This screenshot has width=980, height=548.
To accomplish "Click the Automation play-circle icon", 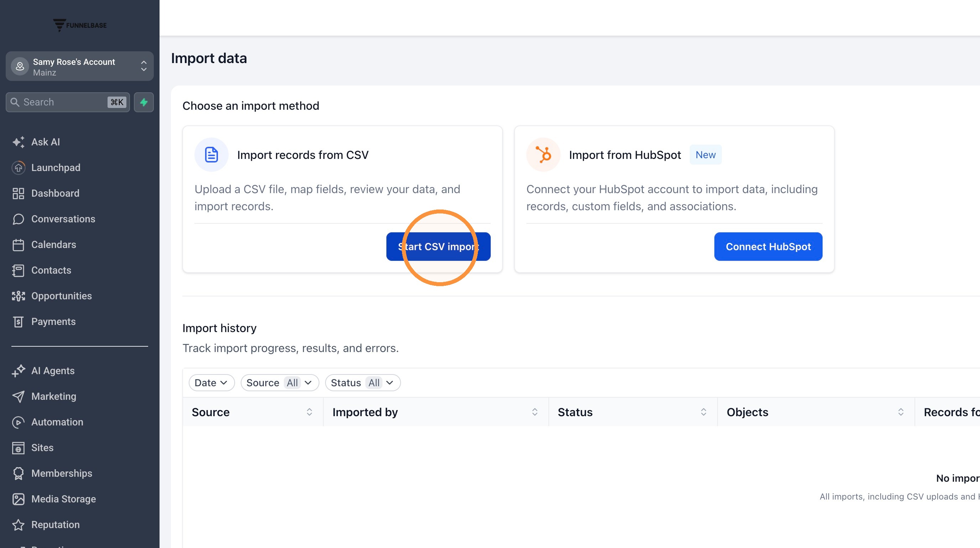I will 18,422.
